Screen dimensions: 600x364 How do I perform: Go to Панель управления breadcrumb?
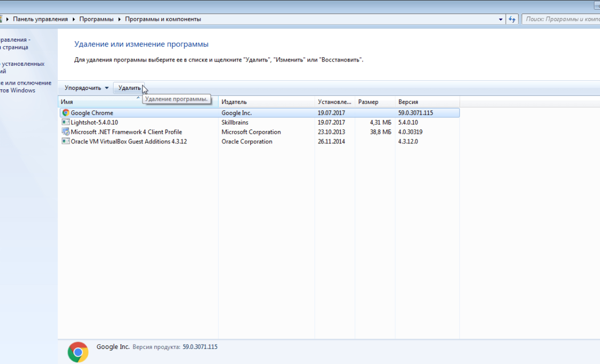pyautogui.click(x=40, y=19)
